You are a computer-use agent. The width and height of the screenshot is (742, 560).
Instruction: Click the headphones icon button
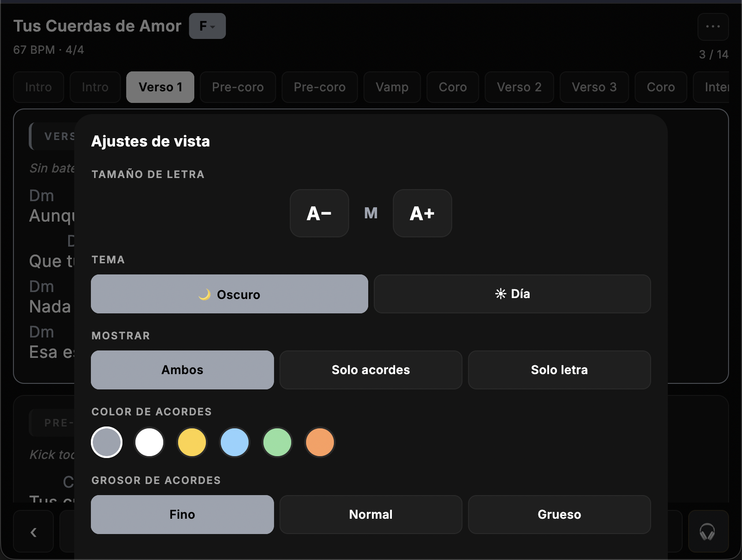[708, 531]
